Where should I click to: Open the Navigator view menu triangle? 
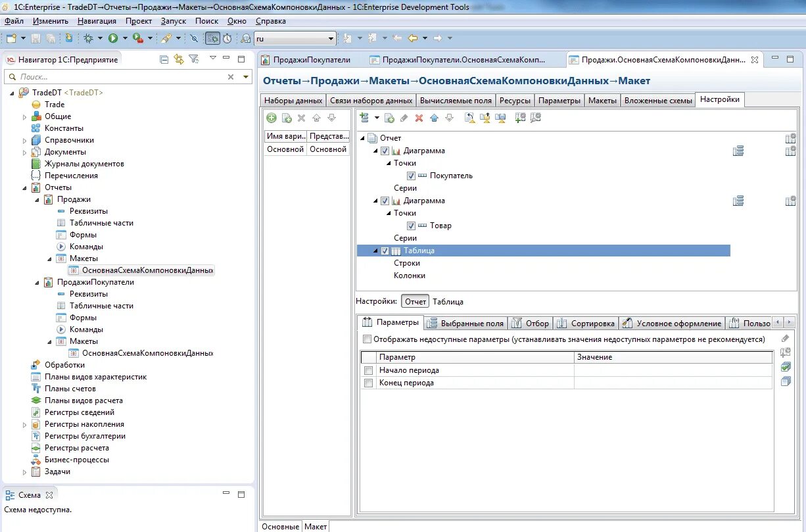pyautogui.click(x=212, y=59)
